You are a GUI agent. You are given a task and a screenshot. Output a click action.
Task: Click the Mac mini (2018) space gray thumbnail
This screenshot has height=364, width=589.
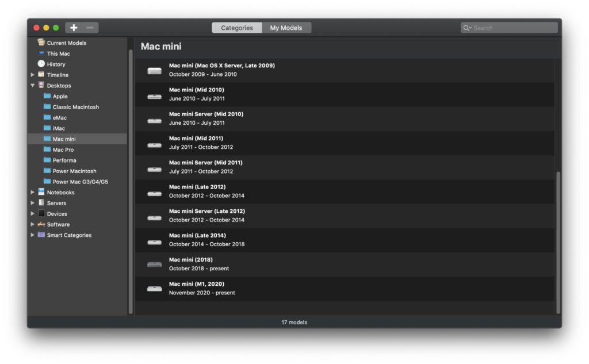[x=154, y=265]
